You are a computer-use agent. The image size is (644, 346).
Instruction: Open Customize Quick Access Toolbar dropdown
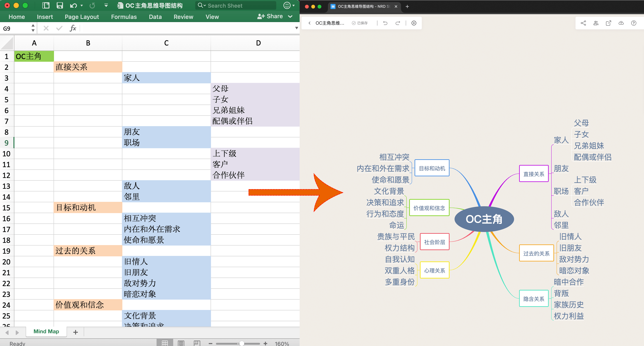106,5
